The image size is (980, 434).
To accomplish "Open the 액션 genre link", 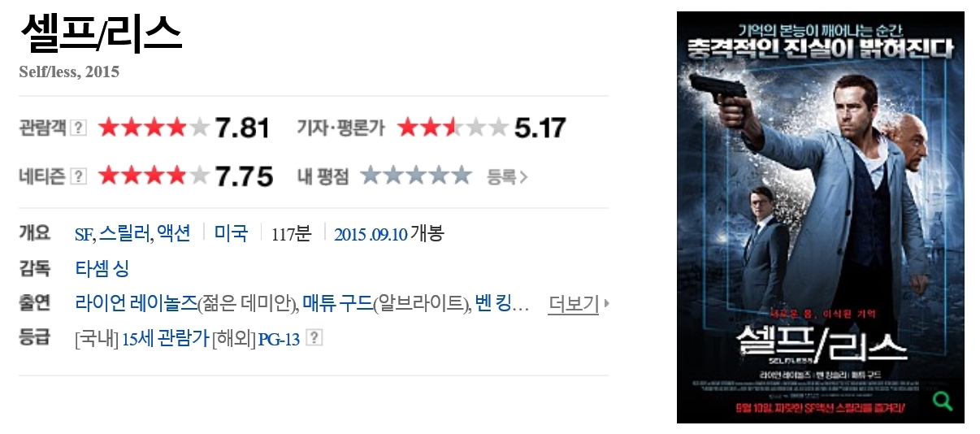I will [174, 234].
